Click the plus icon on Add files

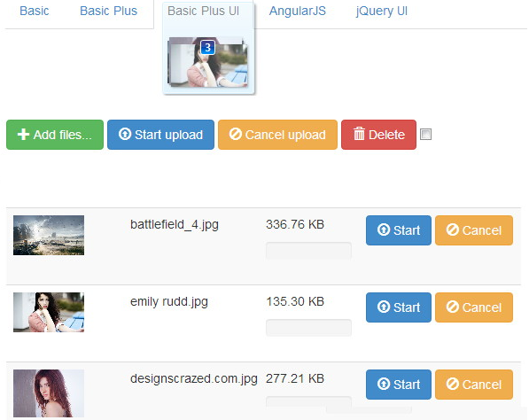(x=23, y=135)
